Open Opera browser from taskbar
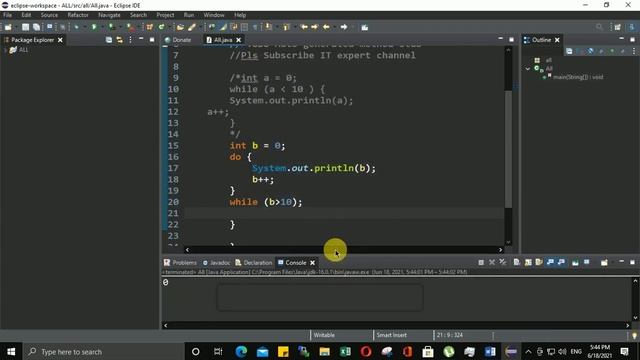This screenshot has height=360, width=640. tap(366, 351)
